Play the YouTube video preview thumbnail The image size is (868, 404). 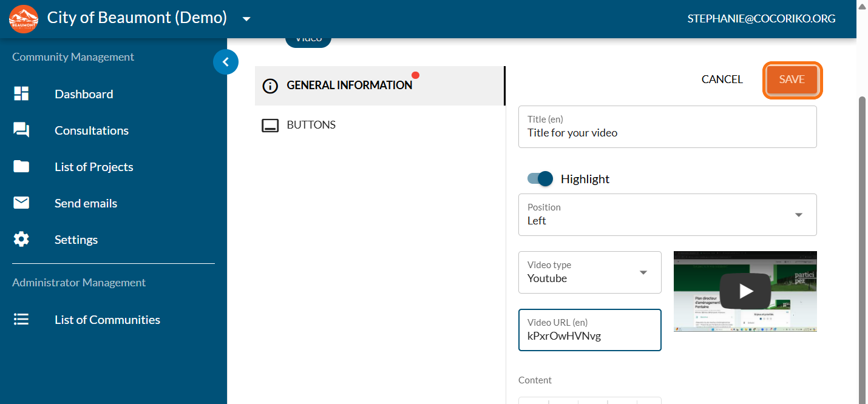(745, 292)
